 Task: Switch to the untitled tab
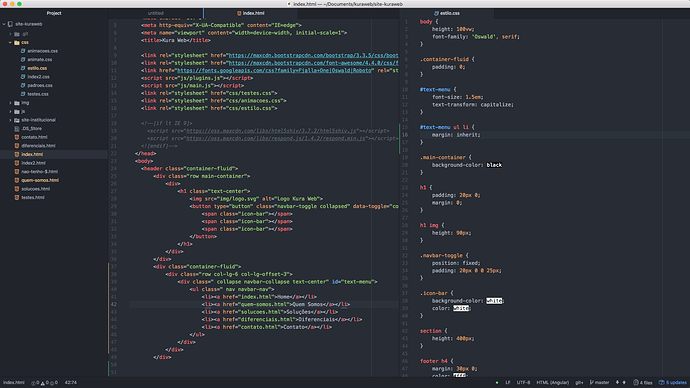click(x=156, y=13)
